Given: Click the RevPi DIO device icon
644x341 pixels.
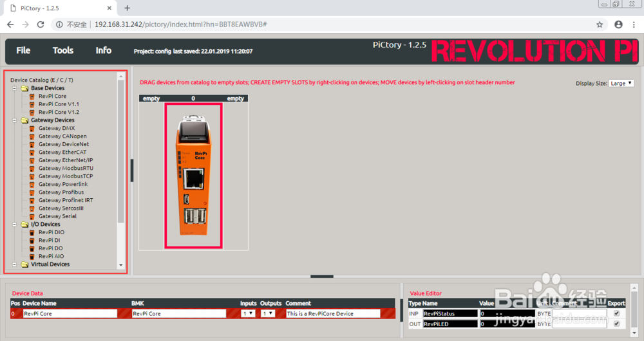Looking at the screenshot, I should tap(32, 232).
